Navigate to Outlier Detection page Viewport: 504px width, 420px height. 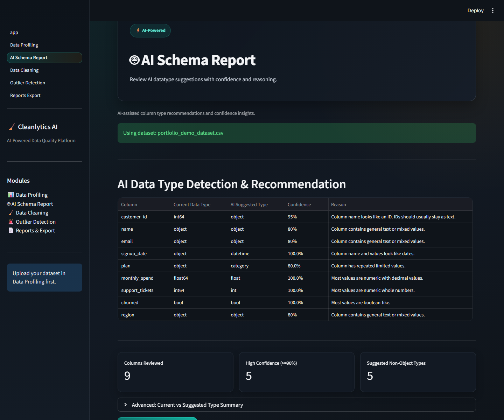44,83
